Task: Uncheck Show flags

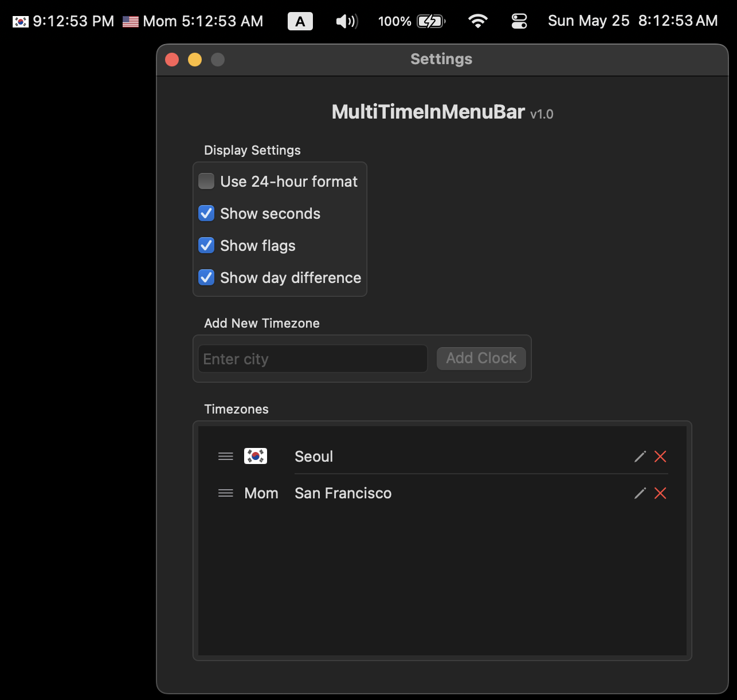Action: [206, 245]
